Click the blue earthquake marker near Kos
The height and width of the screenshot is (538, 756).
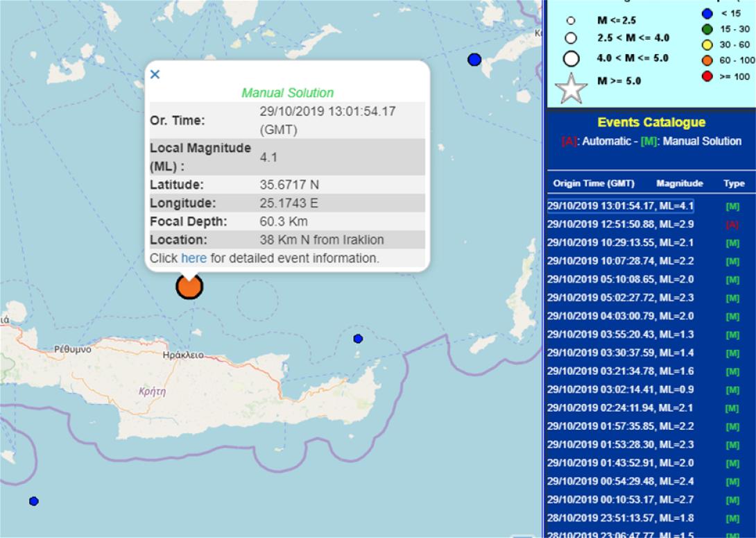(x=474, y=60)
